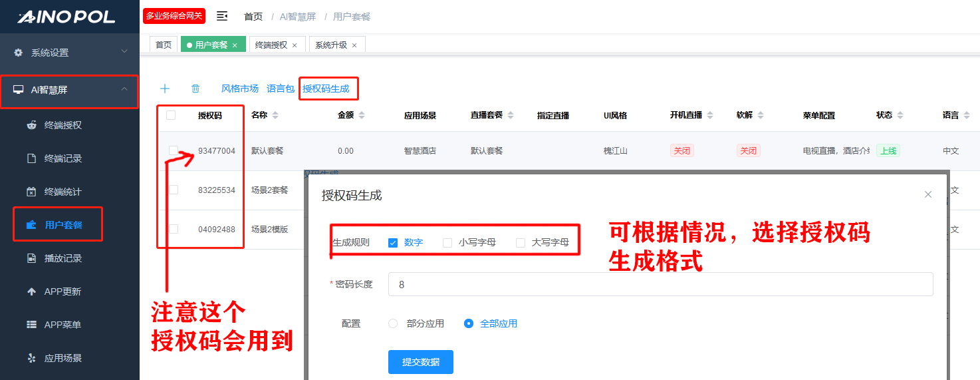Uncheck the 数字 generation rule checkbox

coord(393,243)
